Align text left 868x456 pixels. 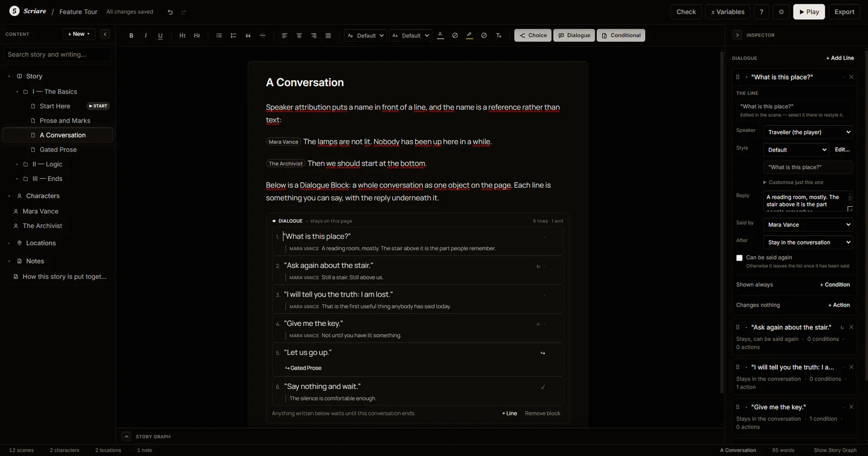click(284, 35)
